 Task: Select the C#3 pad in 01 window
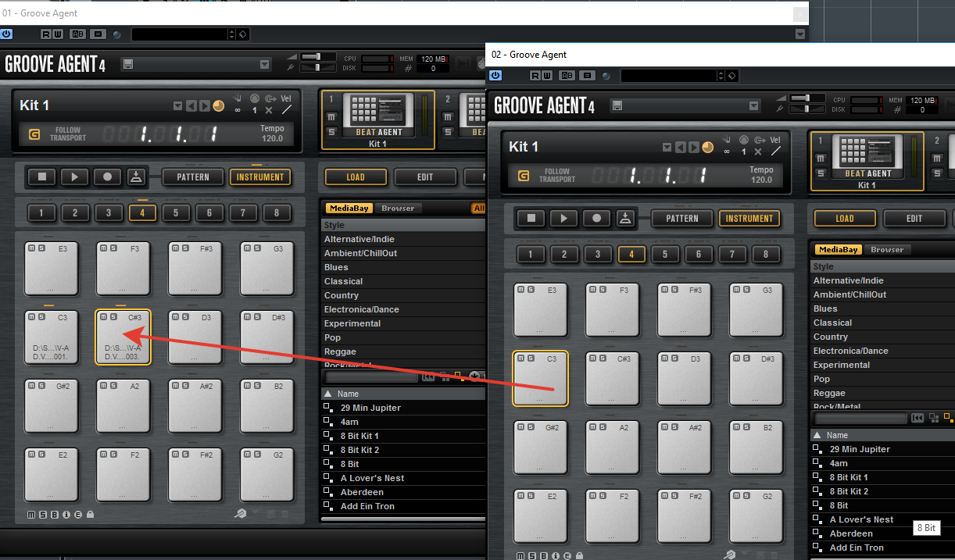[x=123, y=337]
